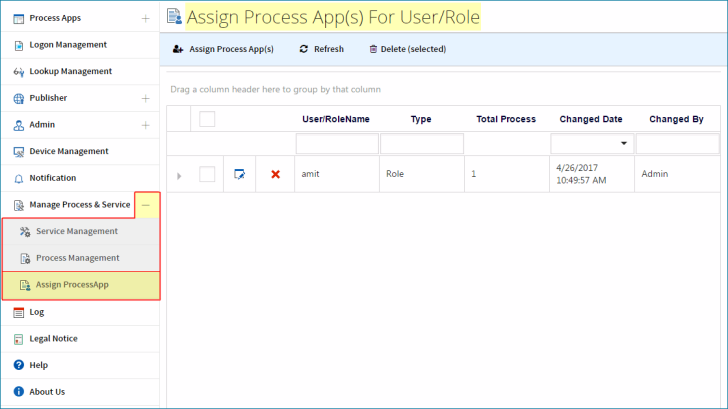
Task: Select Service Management submenu item
Action: pyautogui.click(x=81, y=231)
